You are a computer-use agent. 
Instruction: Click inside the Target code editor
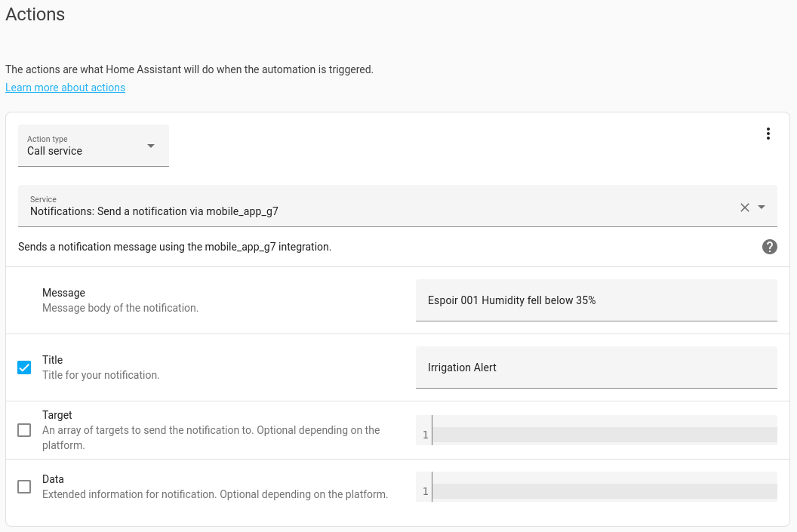coord(604,435)
